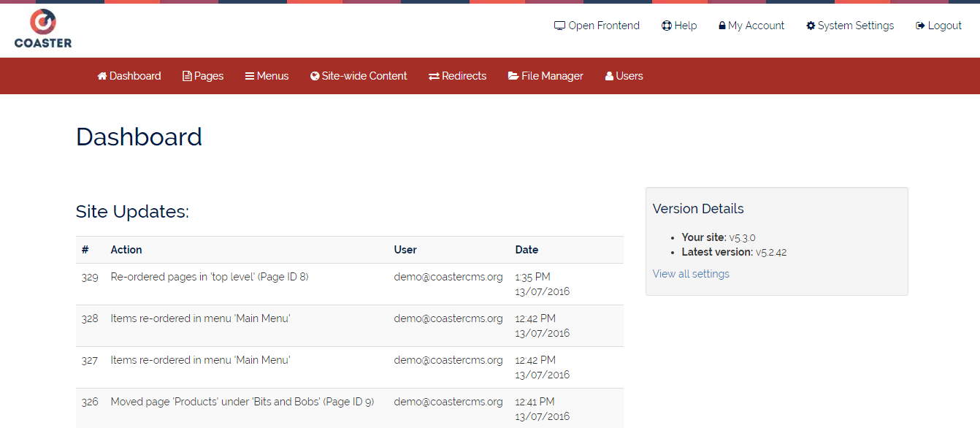The image size is (980, 428).
Task: Click the user email in row 326
Action: click(x=448, y=402)
